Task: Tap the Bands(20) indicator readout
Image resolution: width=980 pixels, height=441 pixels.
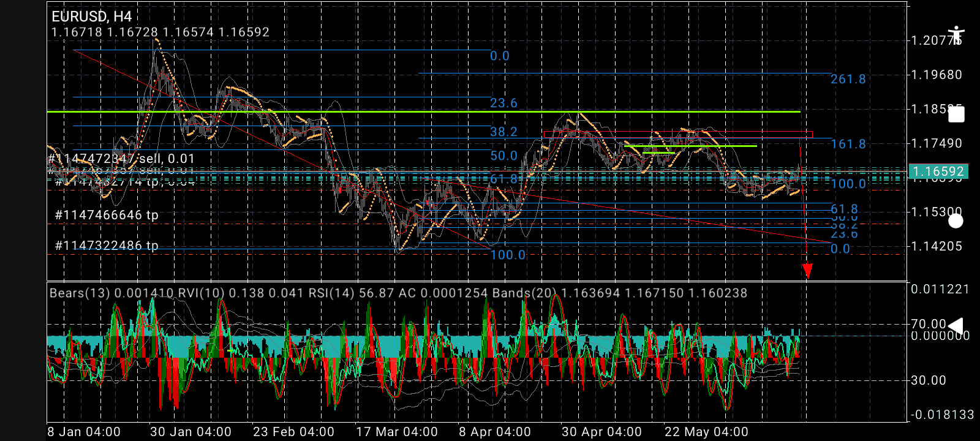Action: click(x=620, y=293)
